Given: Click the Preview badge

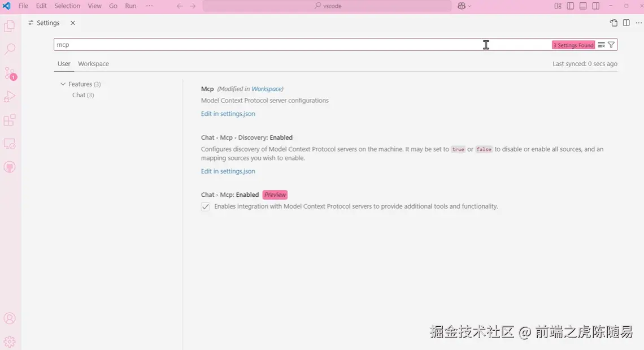Looking at the screenshot, I should [275, 195].
